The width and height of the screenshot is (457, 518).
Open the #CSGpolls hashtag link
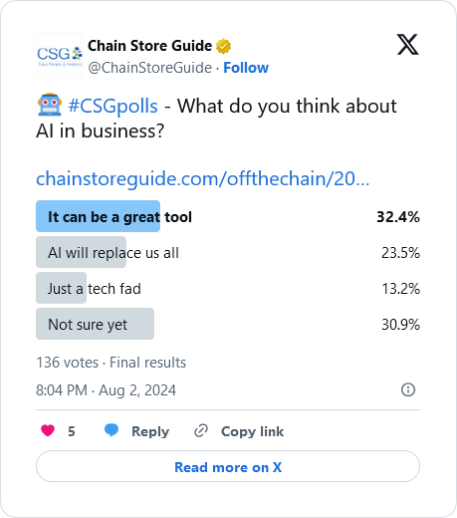click(113, 106)
